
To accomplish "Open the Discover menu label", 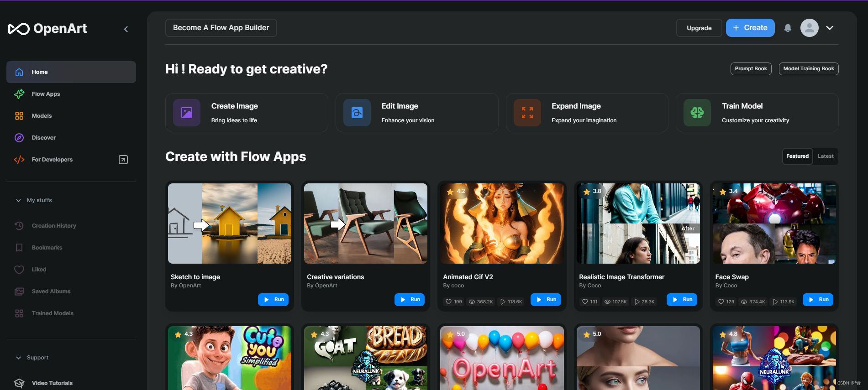I will tap(43, 138).
